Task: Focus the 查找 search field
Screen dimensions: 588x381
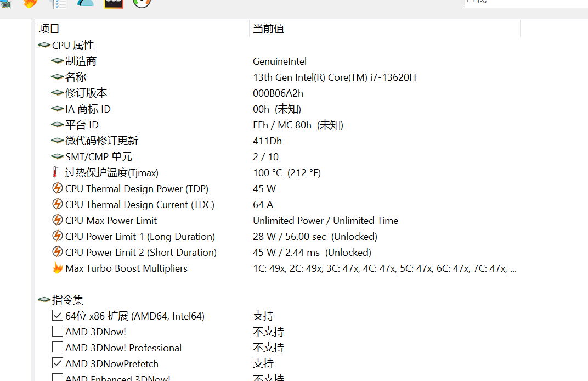Action: [x=526, y=3]
